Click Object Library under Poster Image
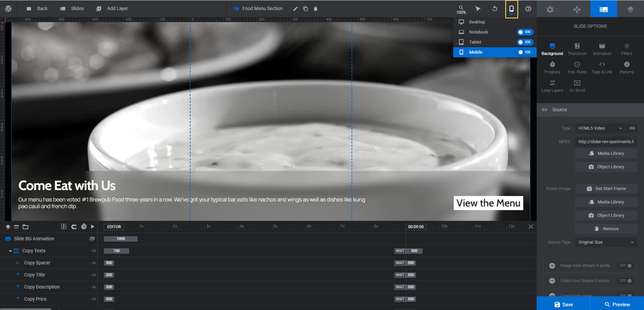 606,216
